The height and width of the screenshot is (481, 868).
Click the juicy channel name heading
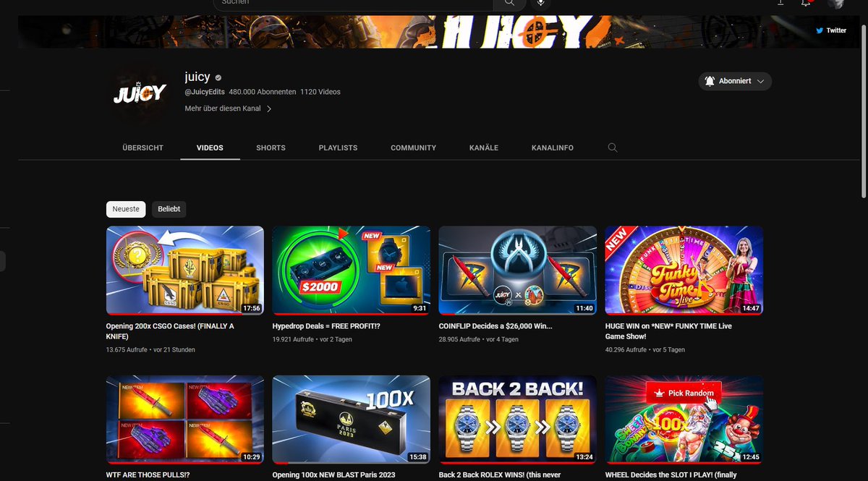pos(197,77)
